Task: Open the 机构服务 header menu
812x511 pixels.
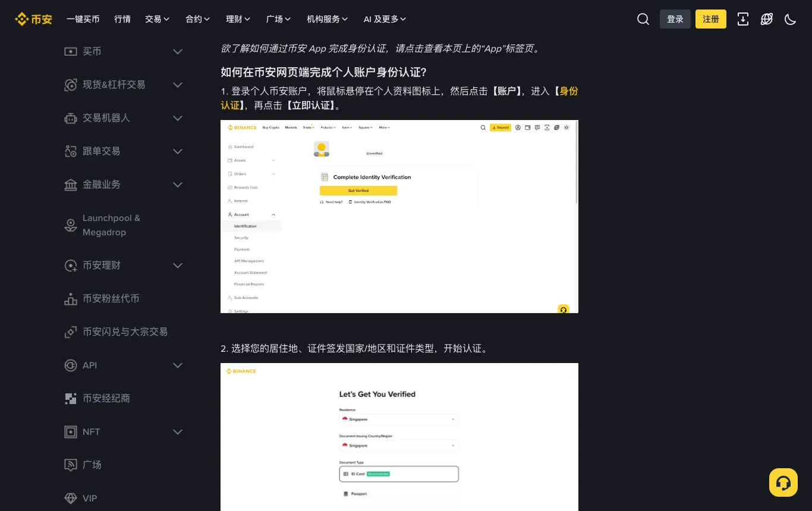Action: click(x=328, y=19)
